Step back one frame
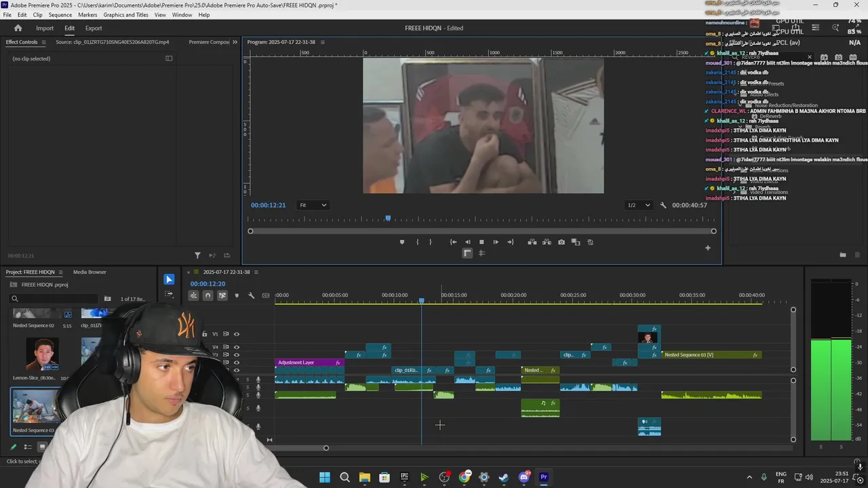Screen dimensions: 868x488 [x=467, y=242]
